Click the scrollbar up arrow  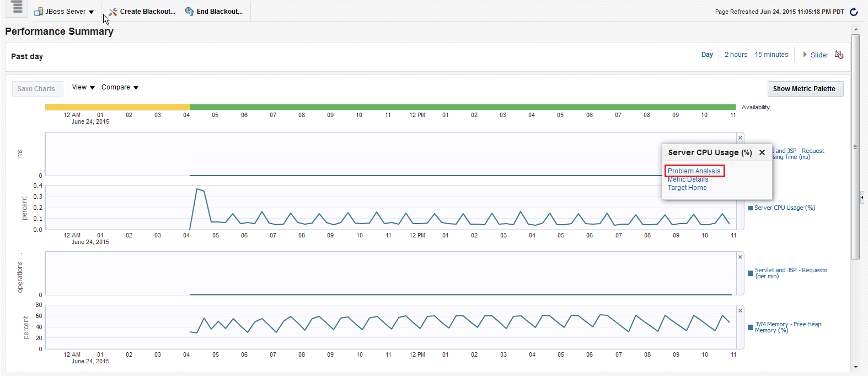855,28
